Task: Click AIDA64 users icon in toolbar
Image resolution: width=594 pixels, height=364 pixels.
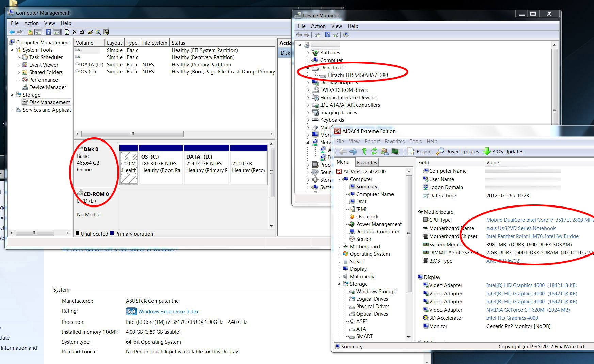Action: tap(385, 151)
